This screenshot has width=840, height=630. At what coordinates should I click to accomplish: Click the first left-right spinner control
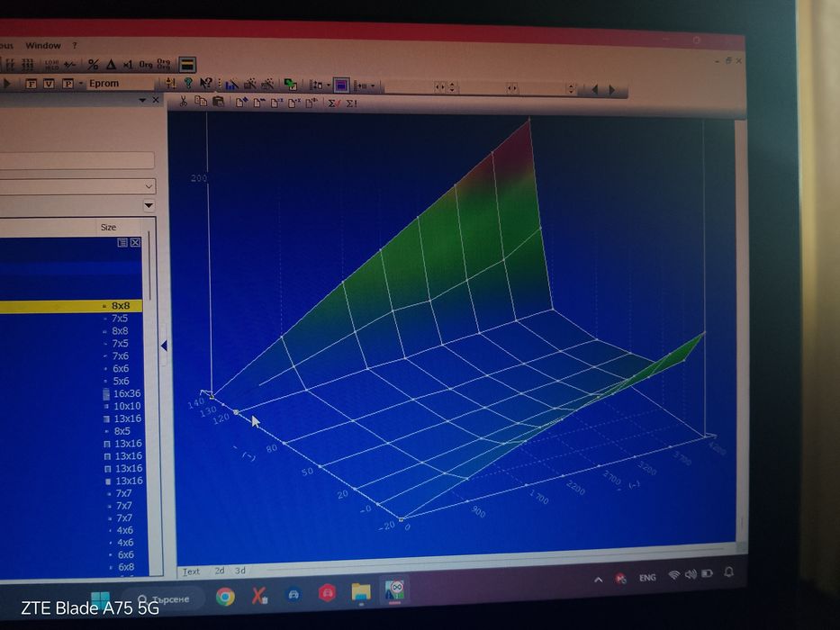(x=439, y=86)
